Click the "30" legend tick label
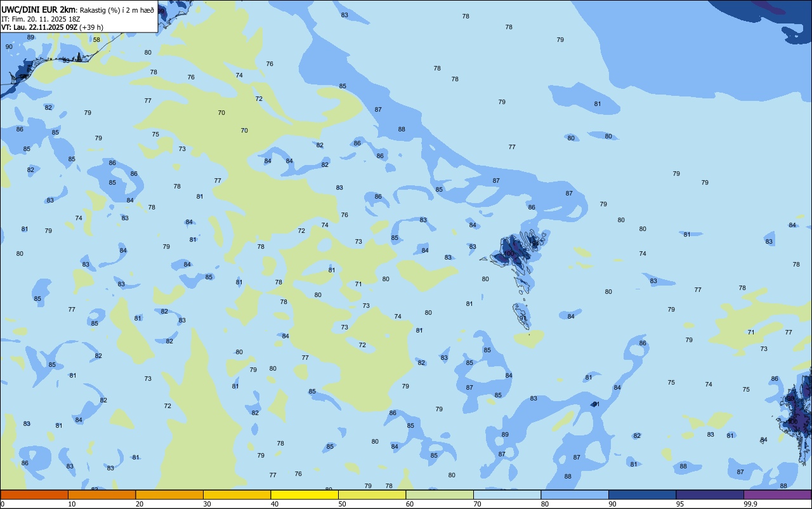The height and width of the screenshot is (509, 812). pyautogui.click(x=207, y=504)
